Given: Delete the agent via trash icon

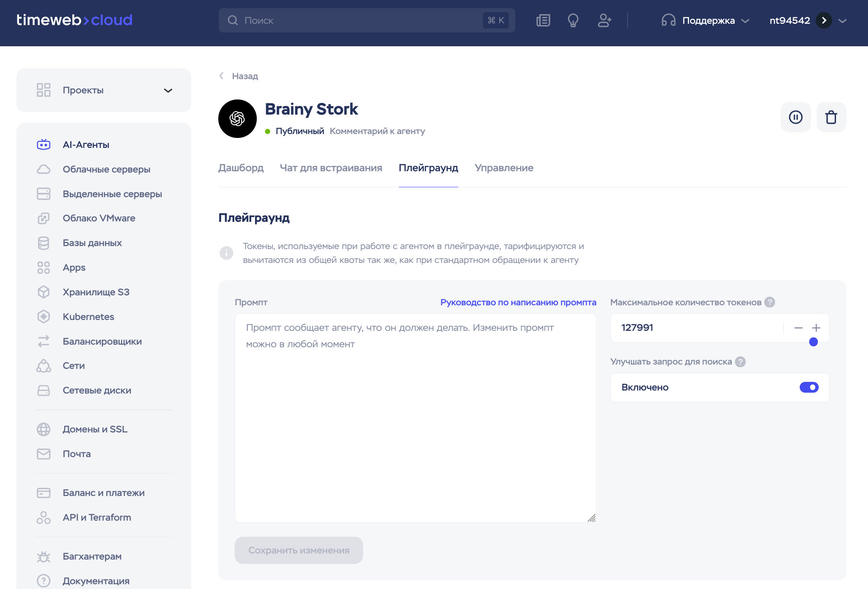Looking at the screenshot, I should tap(831, 117).
